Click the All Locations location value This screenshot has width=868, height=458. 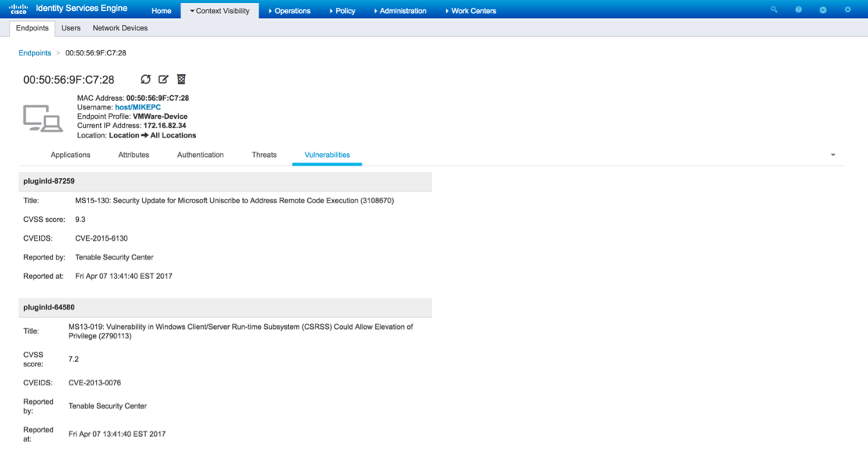[173, 135]
